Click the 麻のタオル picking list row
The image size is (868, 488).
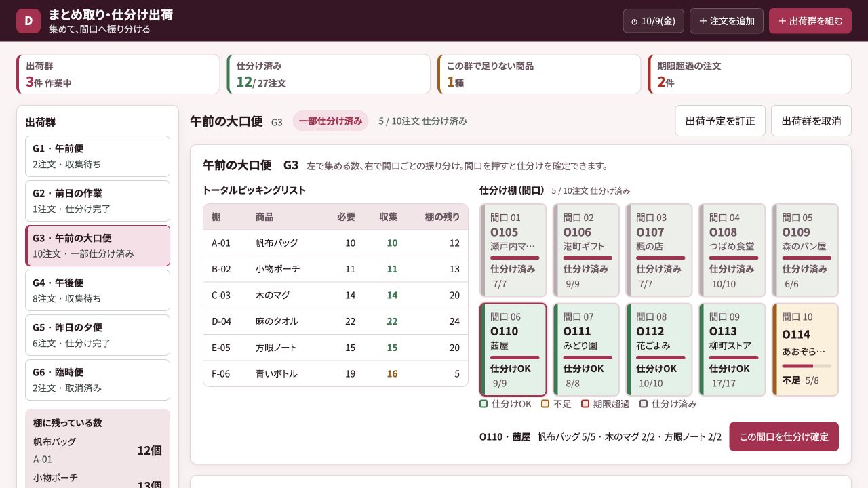tap(336, 321)
